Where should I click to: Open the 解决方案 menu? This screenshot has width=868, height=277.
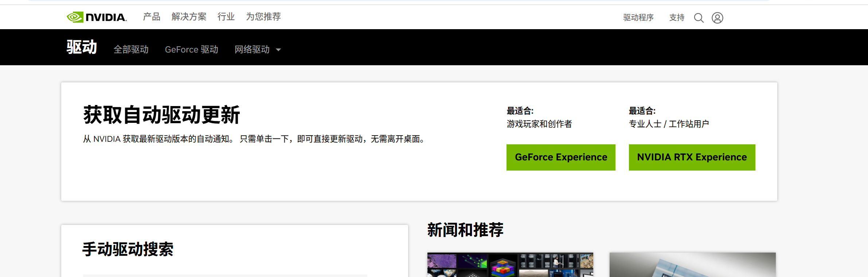(189, 17)
